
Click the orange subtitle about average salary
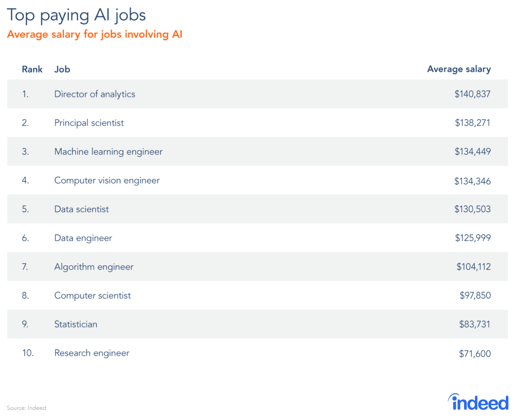pos(95,34)
